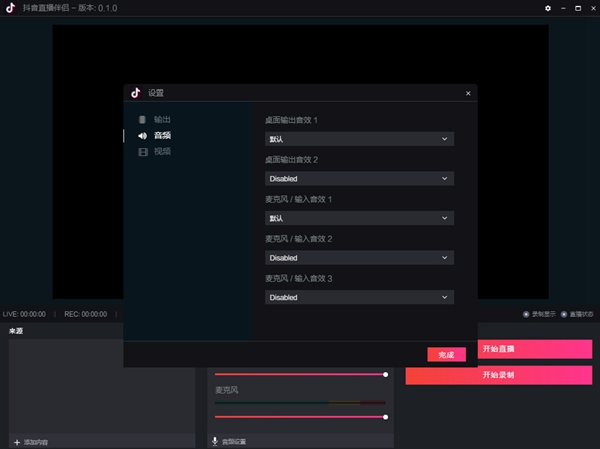Adjust the 麦克风 volume slider handle
This screenshot has width=600, height=449.
(385, 417)
